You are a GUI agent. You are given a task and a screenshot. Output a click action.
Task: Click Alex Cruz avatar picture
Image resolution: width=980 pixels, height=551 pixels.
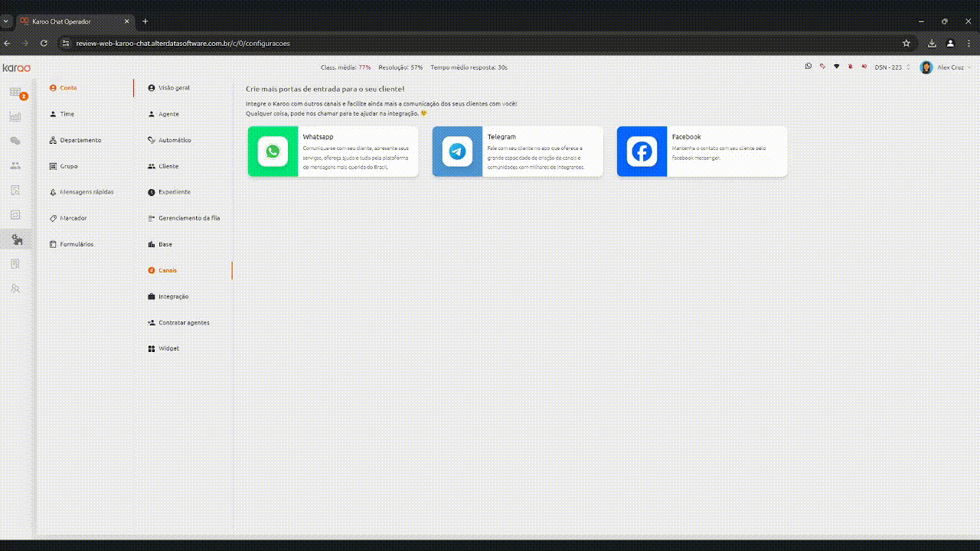click(x=926, y=67)
